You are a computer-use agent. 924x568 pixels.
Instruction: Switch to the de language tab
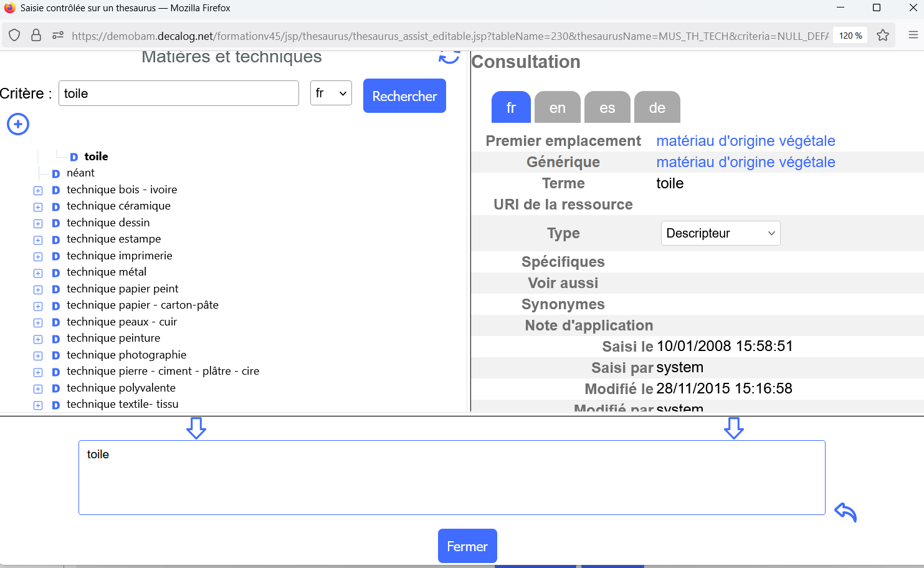click(657, 108)
